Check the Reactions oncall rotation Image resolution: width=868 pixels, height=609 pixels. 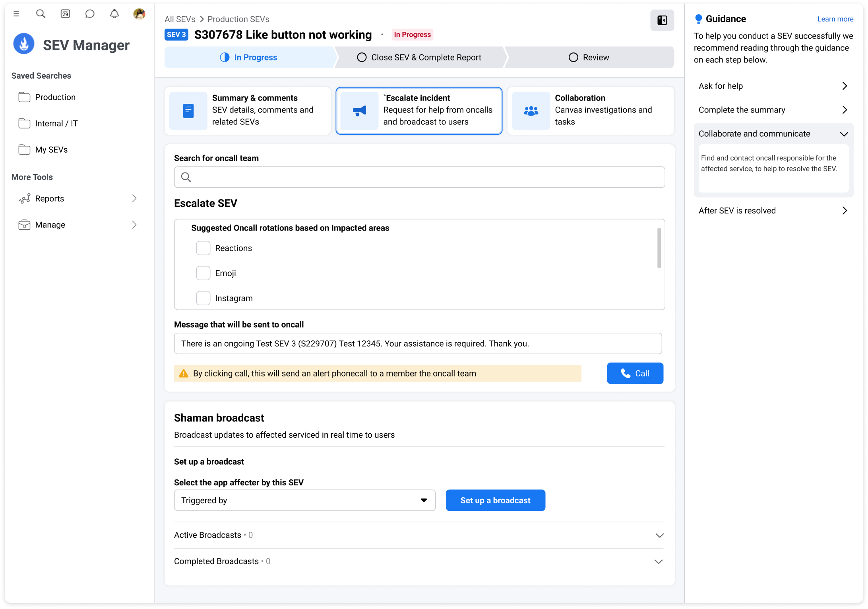click(x=203, y=248)
